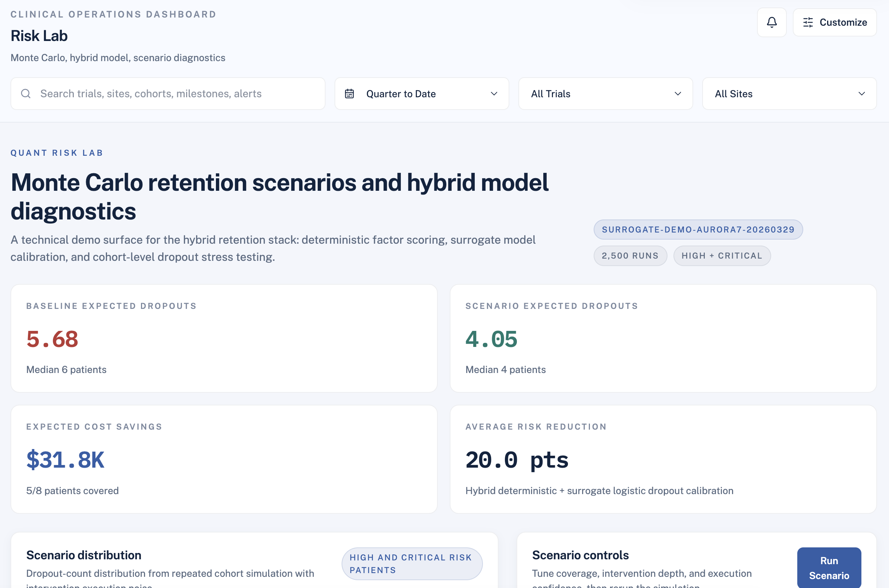Click the magnifier search icon
The height and width of the screenshot is (588, 889).
tap(25, 94)
